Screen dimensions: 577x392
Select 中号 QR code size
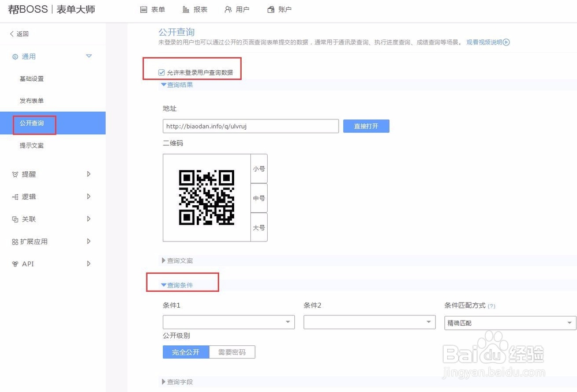(259, 198)
